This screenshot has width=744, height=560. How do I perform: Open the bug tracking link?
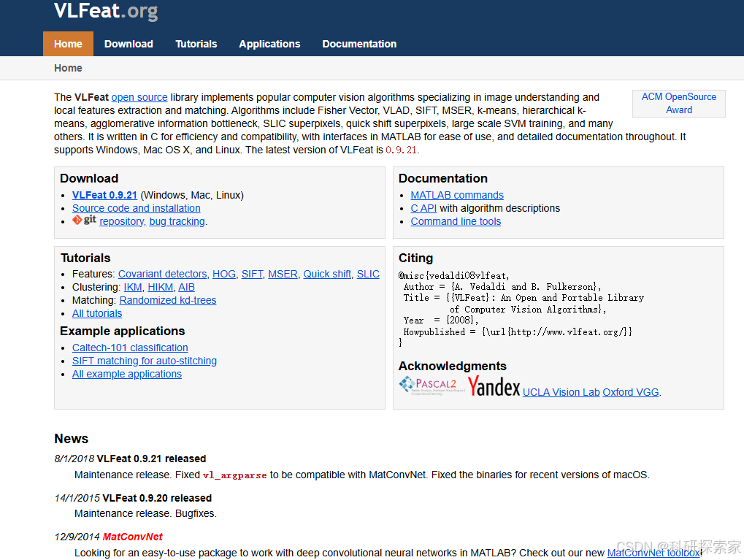[177, 222]
